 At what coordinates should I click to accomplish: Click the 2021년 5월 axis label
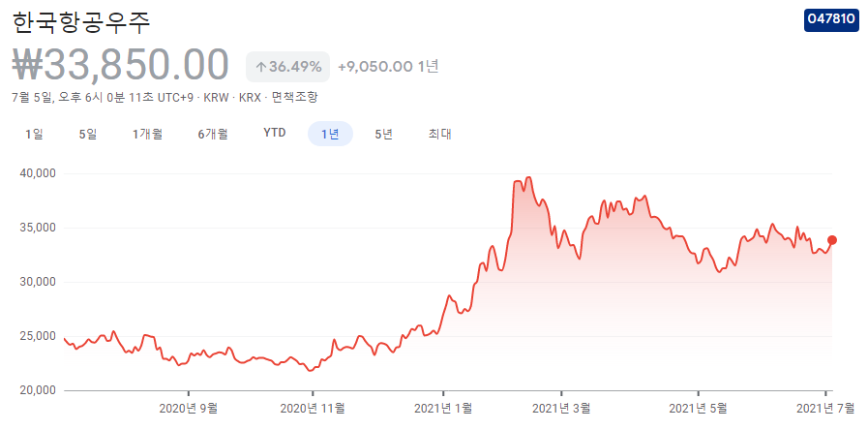coord(698,409)
